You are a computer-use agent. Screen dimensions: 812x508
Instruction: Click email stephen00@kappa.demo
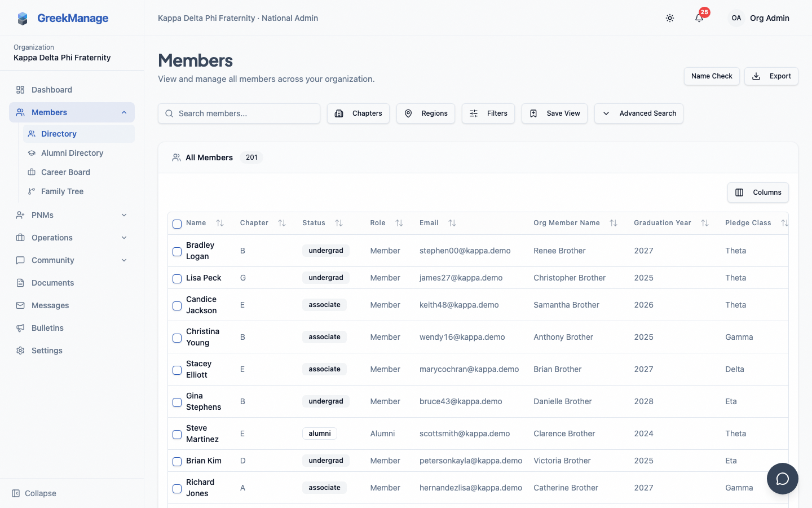[x=465, y=251]
